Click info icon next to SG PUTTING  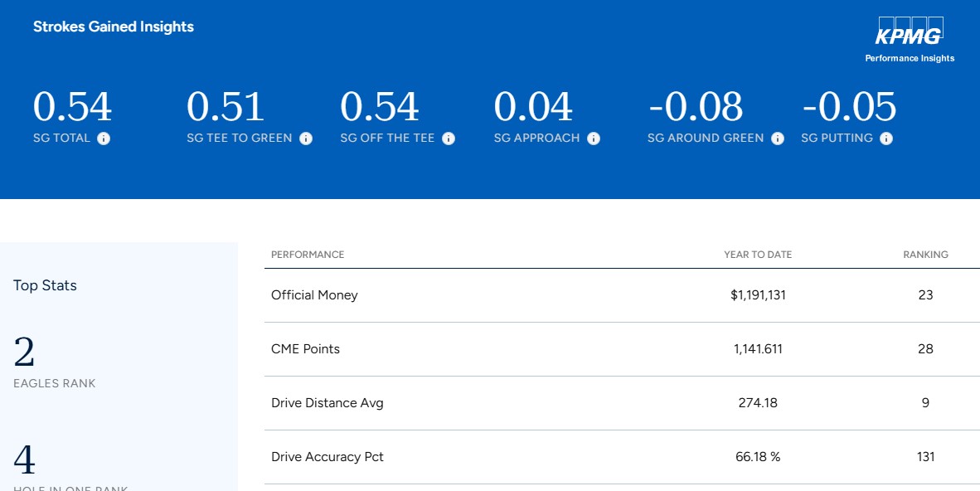[886, 139]
